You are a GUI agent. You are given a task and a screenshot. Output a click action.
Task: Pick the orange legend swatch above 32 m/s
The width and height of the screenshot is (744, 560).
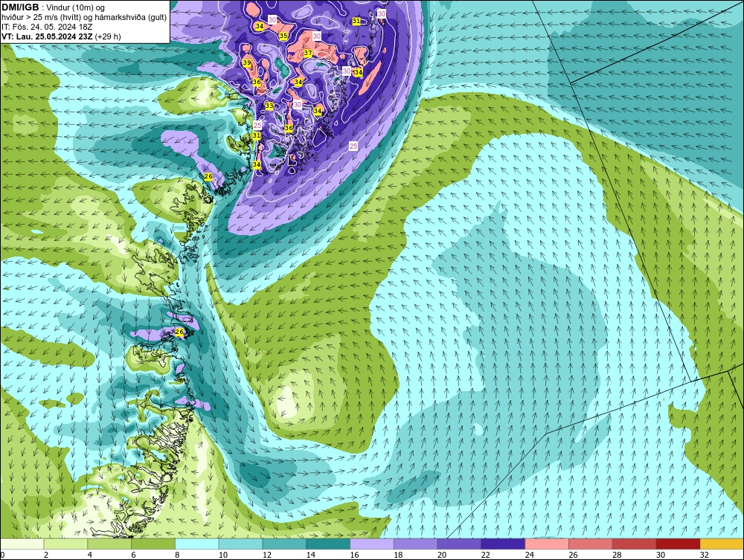pyautogui.click(x=722, y=544)
